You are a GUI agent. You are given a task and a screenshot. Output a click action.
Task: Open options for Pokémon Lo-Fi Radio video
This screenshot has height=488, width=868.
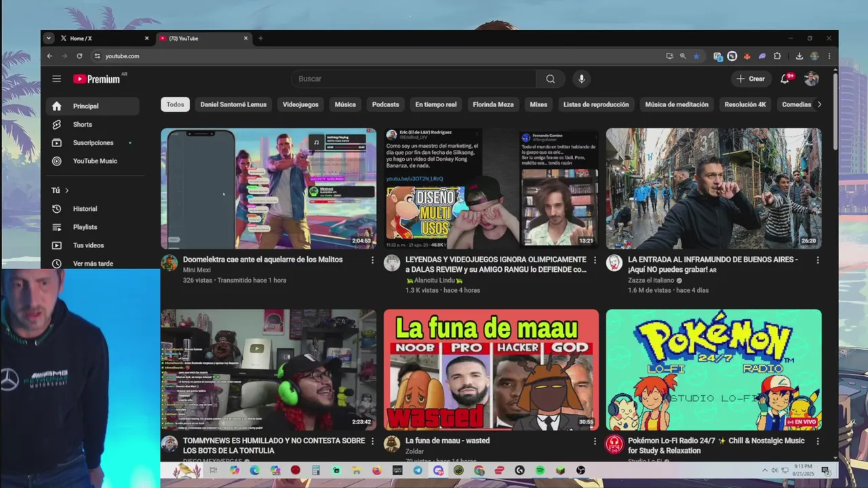[x=817, y=441]
